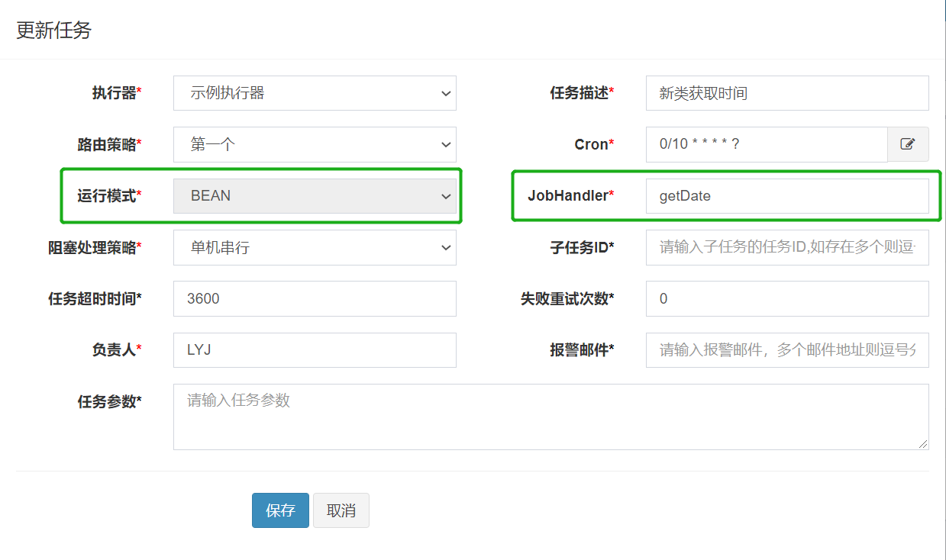The image size is (946, 560).
Task: Open the 路由策略 dropdown showing 第一个
Action: tap(315, 144)
